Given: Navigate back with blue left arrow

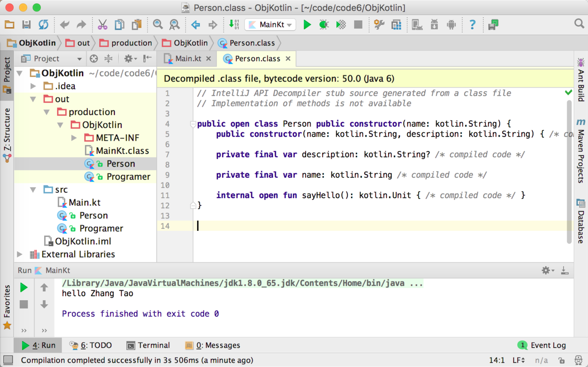Looking at the screenshot, I should point(196,25).
